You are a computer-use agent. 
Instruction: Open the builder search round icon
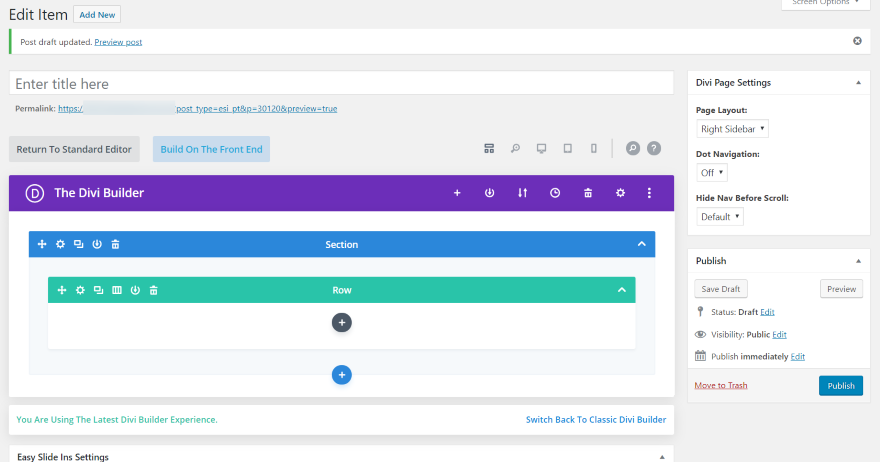[x=632, y=149]
